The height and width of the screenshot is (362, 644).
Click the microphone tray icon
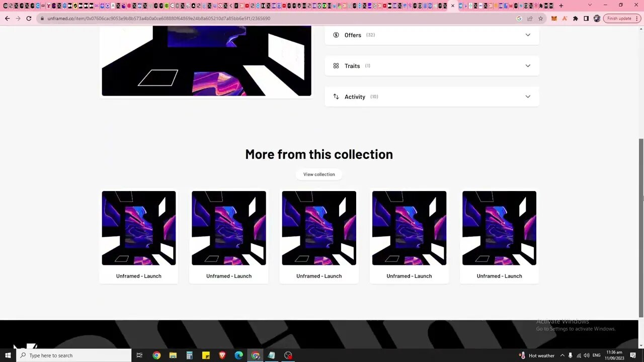[x=570, y=355]
